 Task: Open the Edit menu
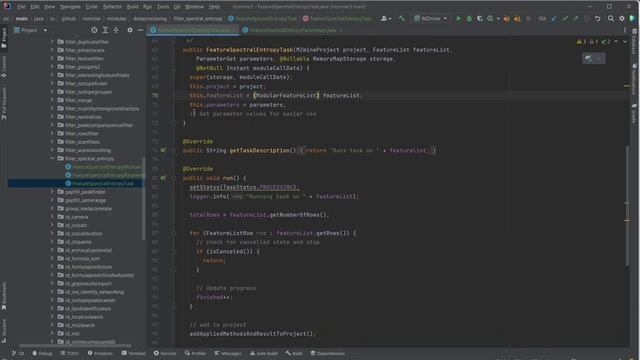(35, 7)
